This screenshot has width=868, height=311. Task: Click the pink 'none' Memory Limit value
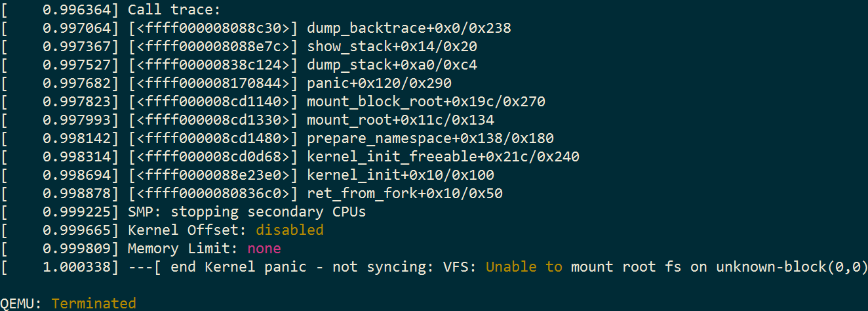pyautogui.click(x=264, y=249)
